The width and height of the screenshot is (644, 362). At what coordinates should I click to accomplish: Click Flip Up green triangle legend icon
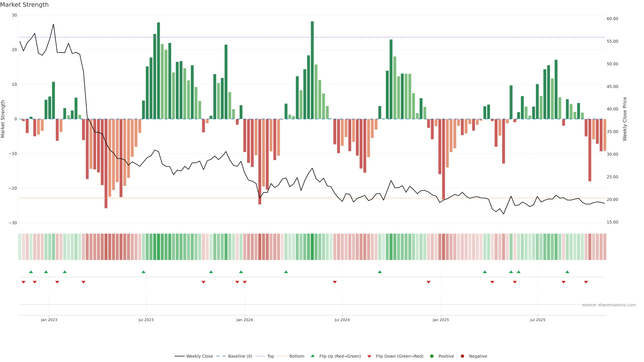(312, 356)
